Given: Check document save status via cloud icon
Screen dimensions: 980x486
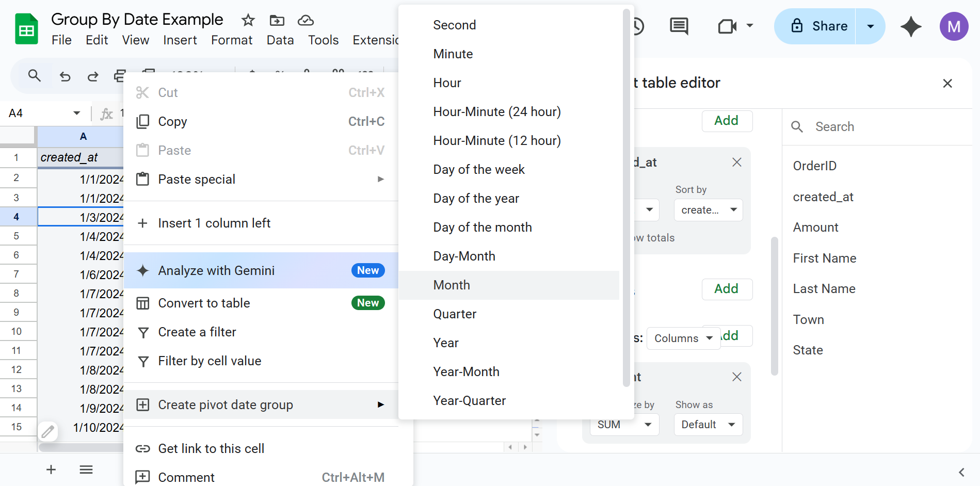Looking at the screenshot, I should 306,20.
